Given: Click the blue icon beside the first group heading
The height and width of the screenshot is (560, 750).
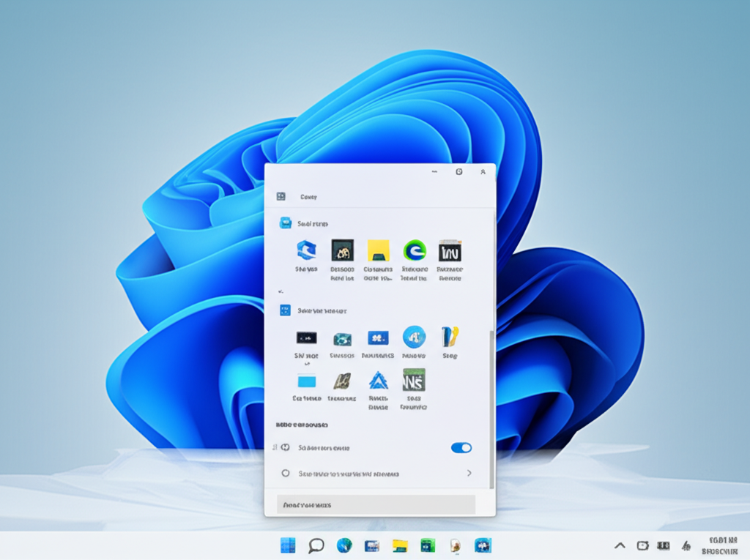Looking at the screenshot, I should pyautogui.click(x=286, y=223).
